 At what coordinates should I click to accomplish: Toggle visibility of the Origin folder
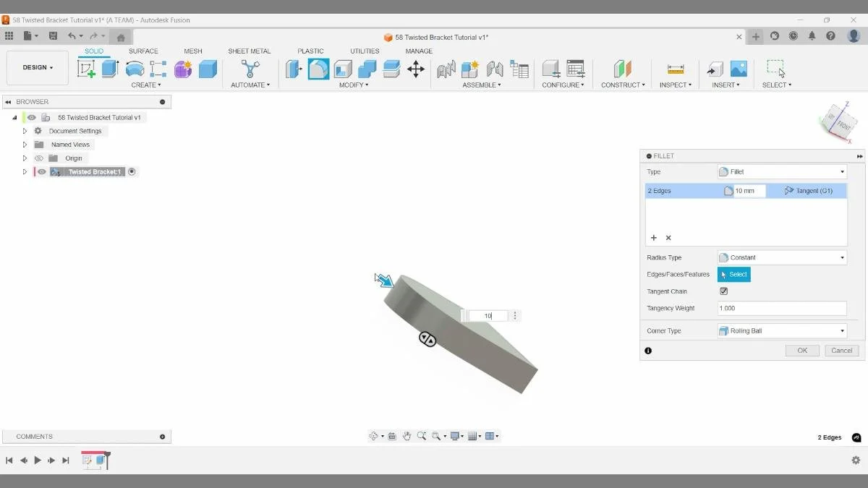pos(39,158)
